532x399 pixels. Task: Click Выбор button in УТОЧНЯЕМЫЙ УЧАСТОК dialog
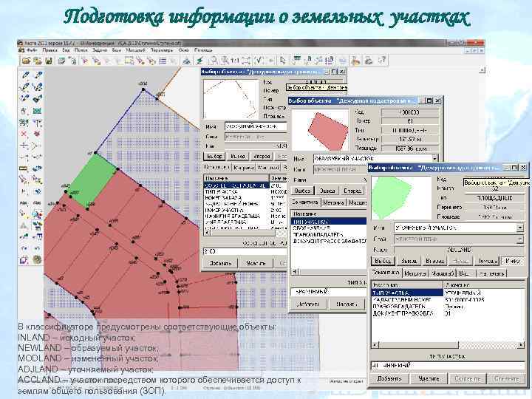coord(383,261)
